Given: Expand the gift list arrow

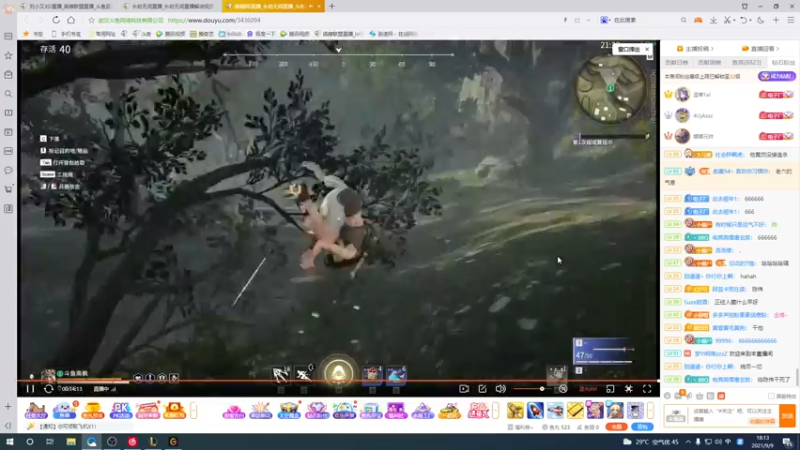Looking at the screenshot, I should (x=650, y=410).
